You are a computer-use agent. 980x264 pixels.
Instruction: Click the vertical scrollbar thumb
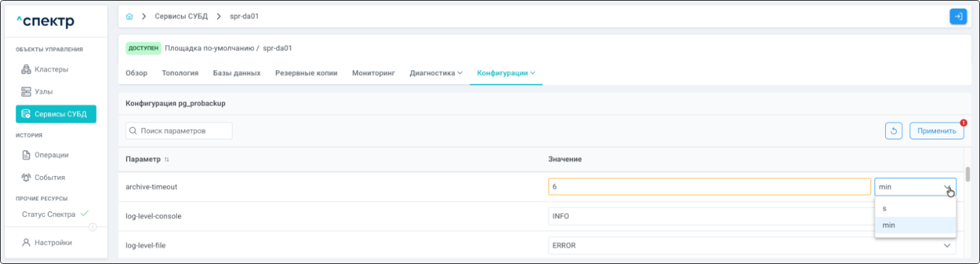[x=968, y=174]
